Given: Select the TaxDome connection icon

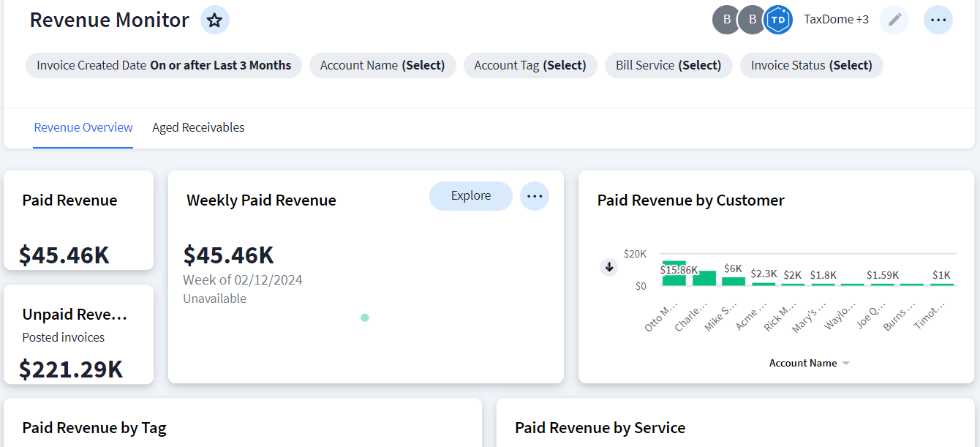Looking at the screenshot, I should click(x=778, y=20).
